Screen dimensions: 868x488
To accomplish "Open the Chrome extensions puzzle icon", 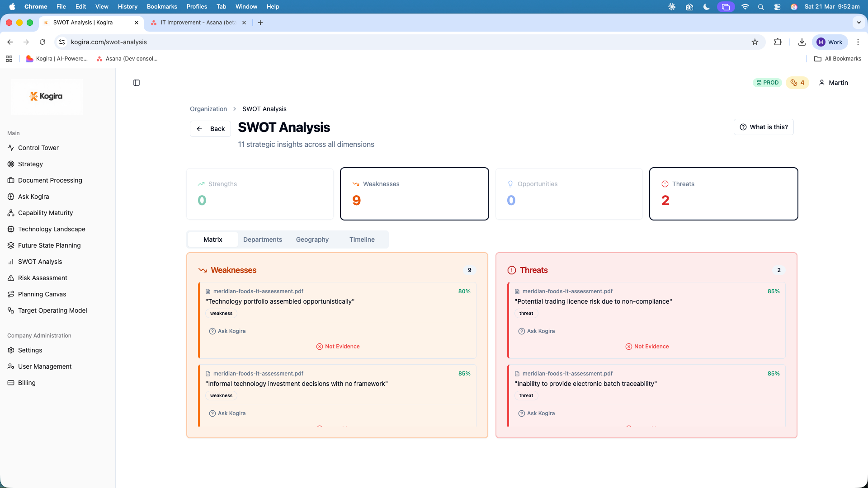I will [x=778, y=42].
